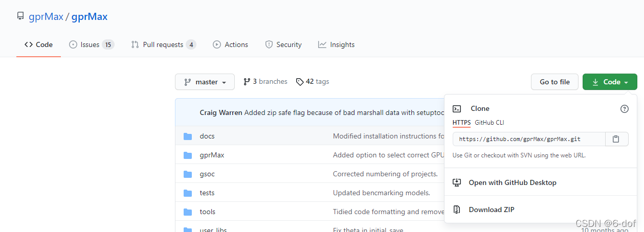Click the download arrow icon in Code button
644x232 pixels.
coord(595,82)
